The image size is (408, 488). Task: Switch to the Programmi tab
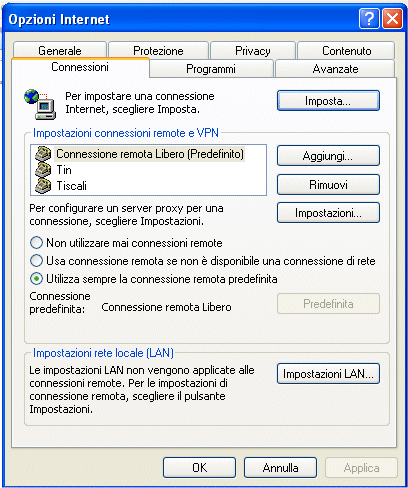(211, 69)
